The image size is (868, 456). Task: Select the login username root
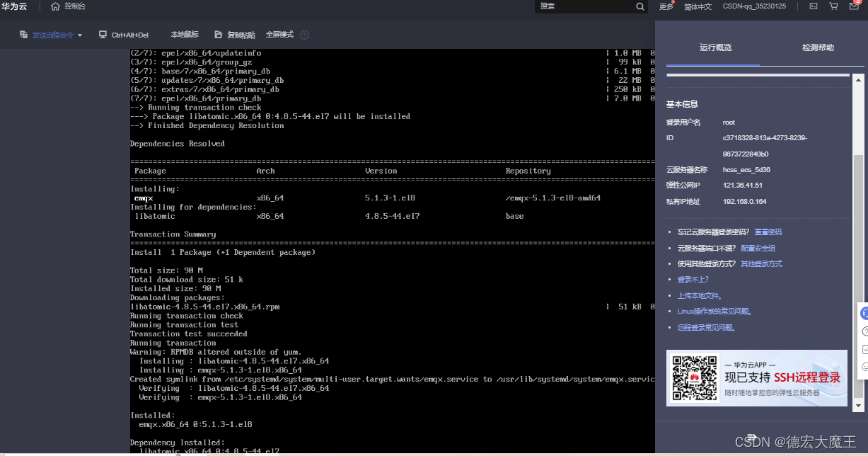(729, 122)
